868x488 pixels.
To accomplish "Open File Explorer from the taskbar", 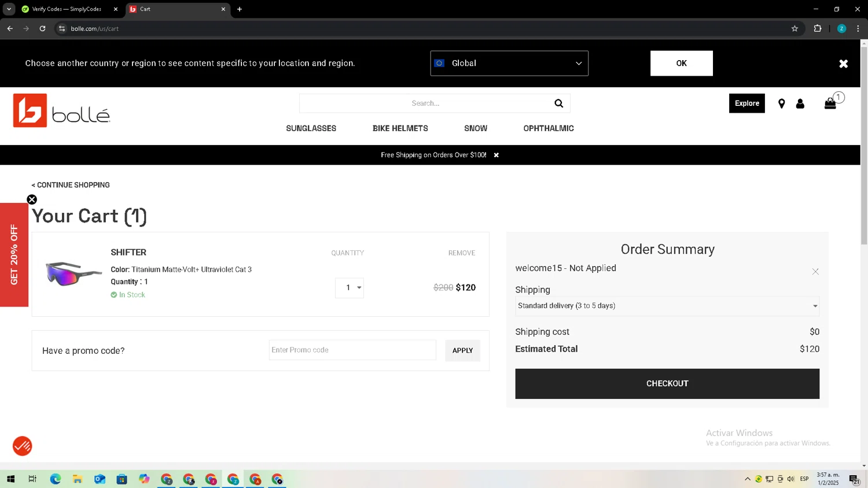I will pyautogui.click(x=77, y=479).
